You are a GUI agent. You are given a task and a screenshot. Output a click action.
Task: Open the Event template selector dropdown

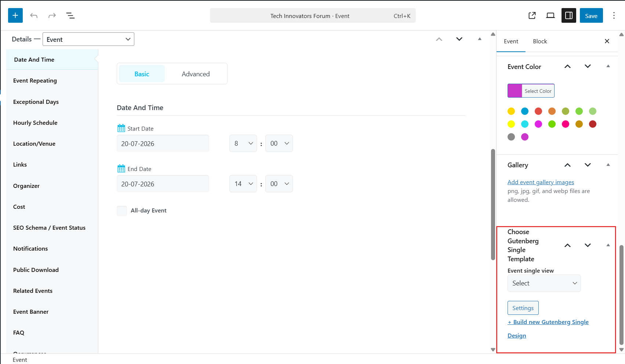[x=88, y=39]
